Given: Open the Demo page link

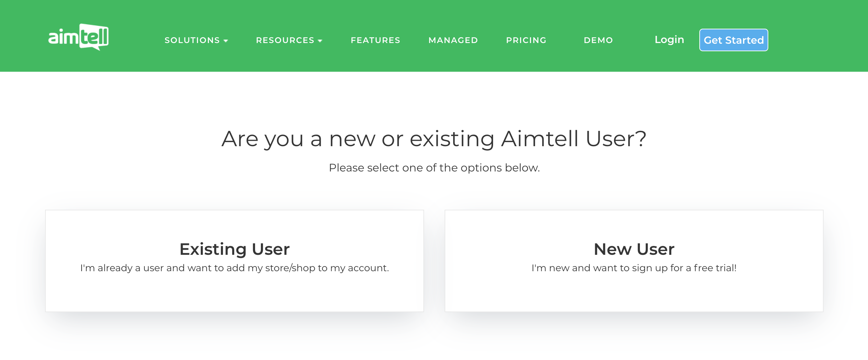Looking at the screenshot, I should tap(598, 40).
